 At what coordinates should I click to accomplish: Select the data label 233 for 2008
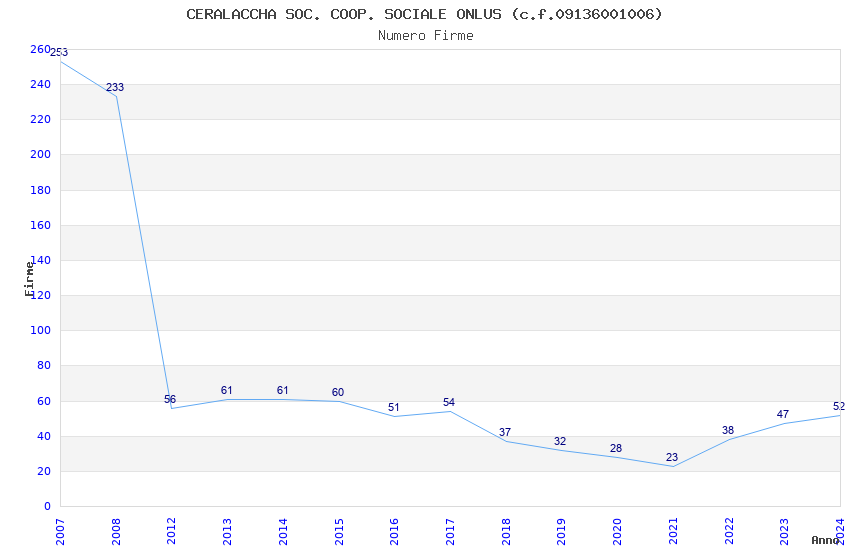(x=115, y=87)
